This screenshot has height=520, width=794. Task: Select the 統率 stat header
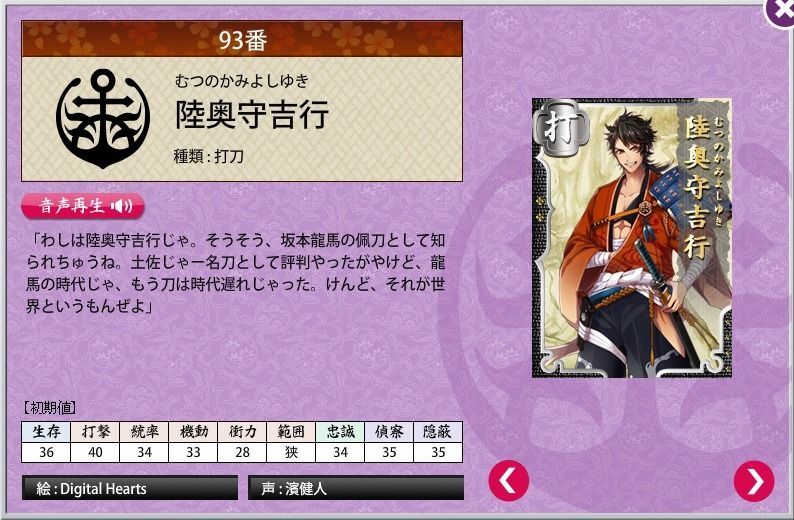pyautogui.click(x=144, y=432)
